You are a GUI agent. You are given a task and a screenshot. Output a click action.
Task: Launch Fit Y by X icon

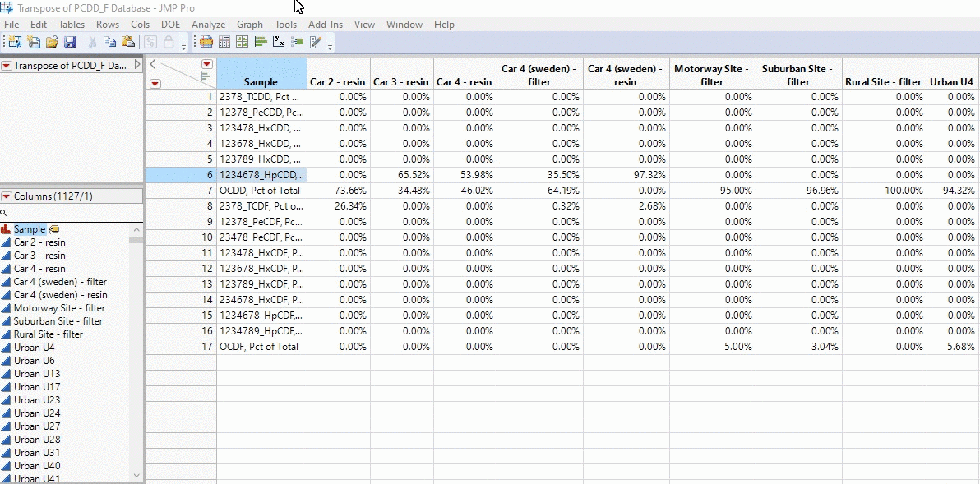(x=279, y=42)
